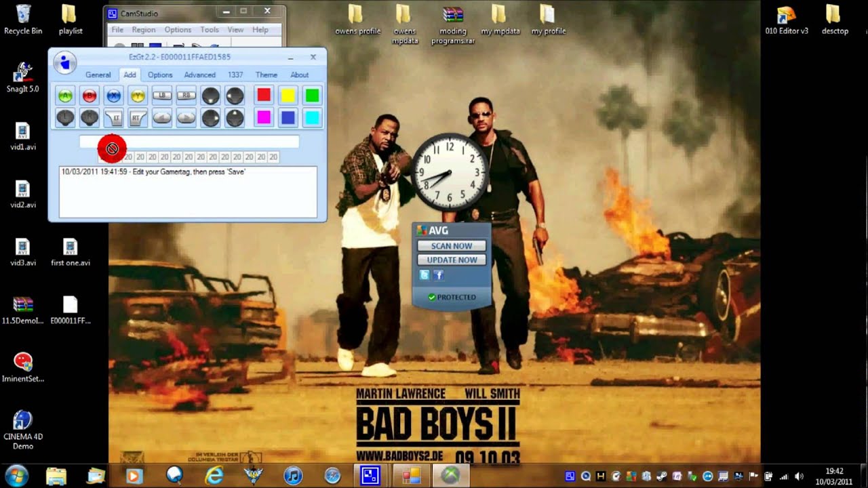Open the About tab in EzGt
Viewport: 868px width, 488px height.
click(x=299, y=75)
